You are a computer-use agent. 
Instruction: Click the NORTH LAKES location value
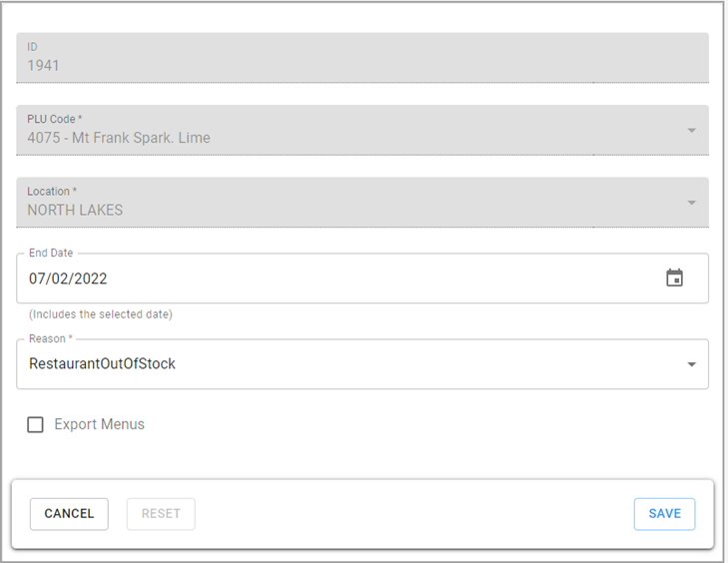tap(75, 211)
